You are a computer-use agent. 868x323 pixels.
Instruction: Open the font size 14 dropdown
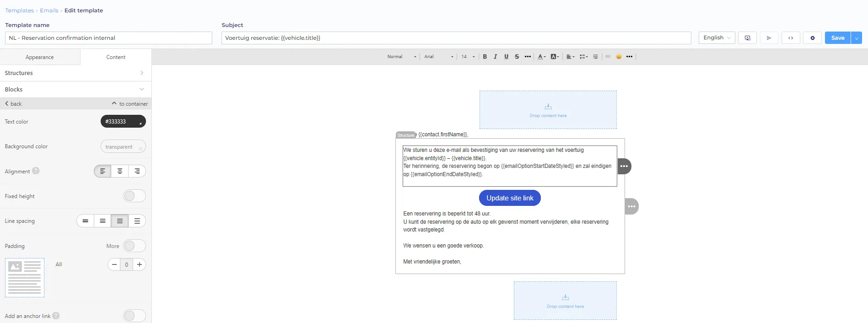point(468,57)
